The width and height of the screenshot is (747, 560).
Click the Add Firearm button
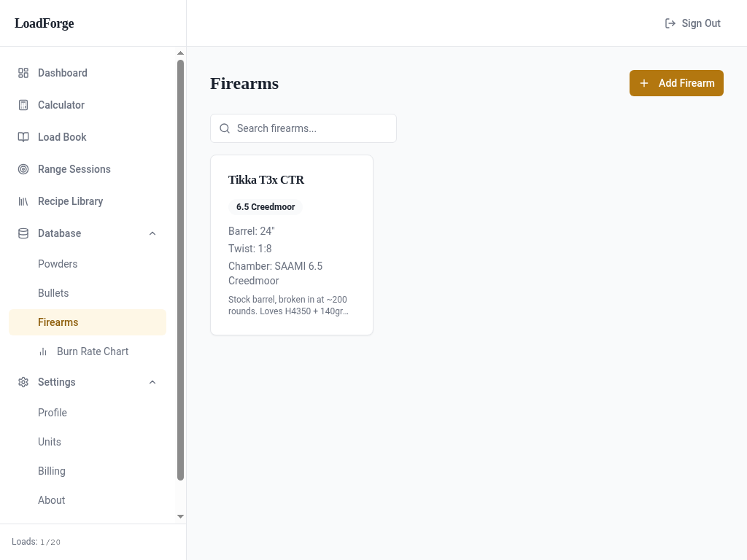[x=676, y=83]
